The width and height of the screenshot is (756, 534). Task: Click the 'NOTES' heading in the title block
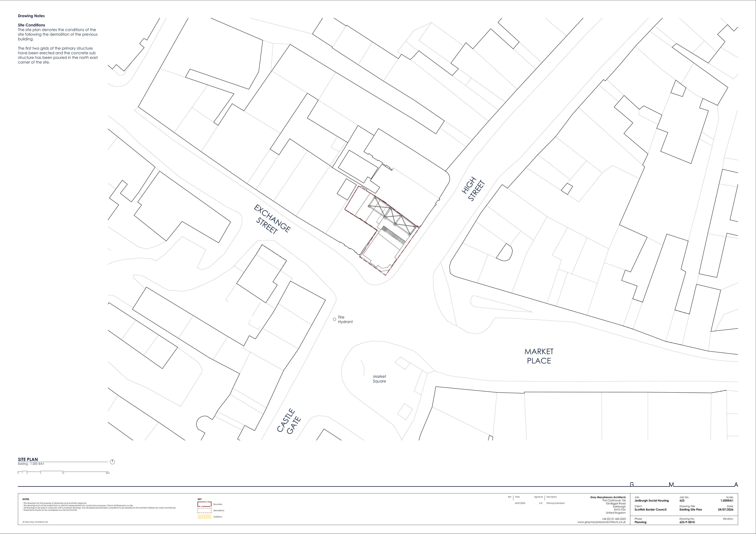pyautogui.click(x=26, y=499)
